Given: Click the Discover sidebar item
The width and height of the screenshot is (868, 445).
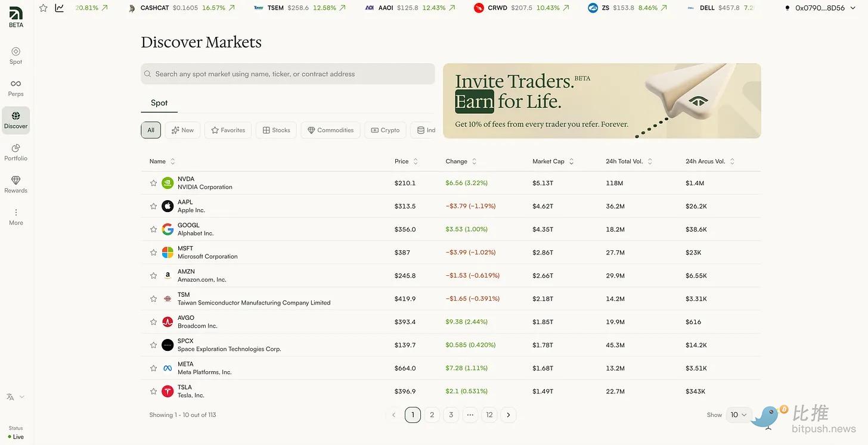Looking at the screenshot, I should click(16, 120).
